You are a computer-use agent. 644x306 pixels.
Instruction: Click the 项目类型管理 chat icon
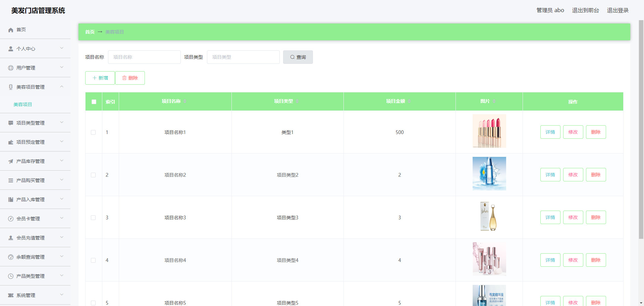click(x=11, y=123)
